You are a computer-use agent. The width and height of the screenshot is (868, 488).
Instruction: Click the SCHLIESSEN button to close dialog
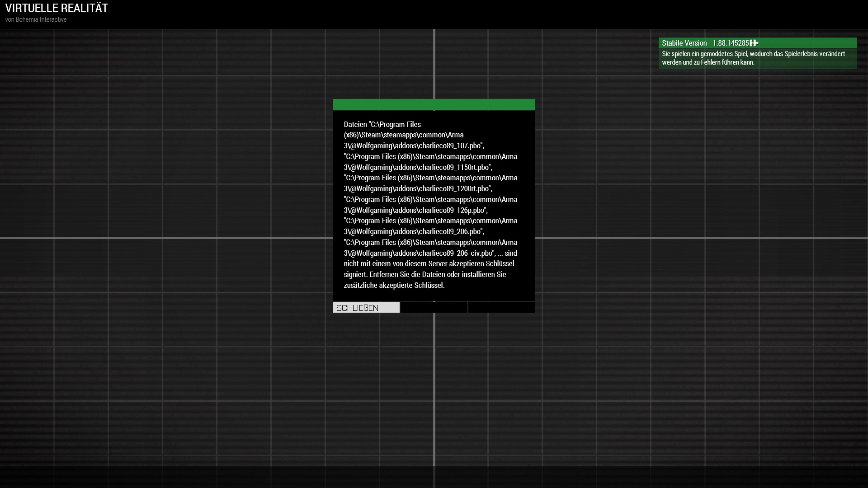point(366,308)
